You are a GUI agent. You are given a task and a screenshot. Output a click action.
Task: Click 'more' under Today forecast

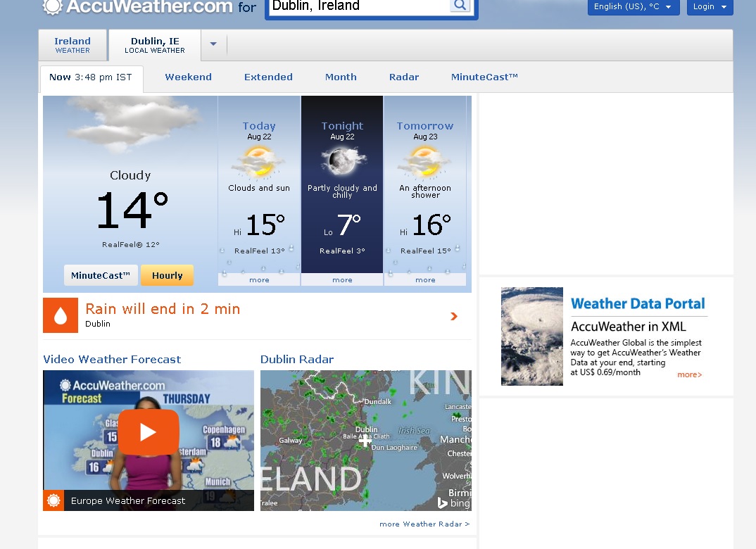pos(260,279)
